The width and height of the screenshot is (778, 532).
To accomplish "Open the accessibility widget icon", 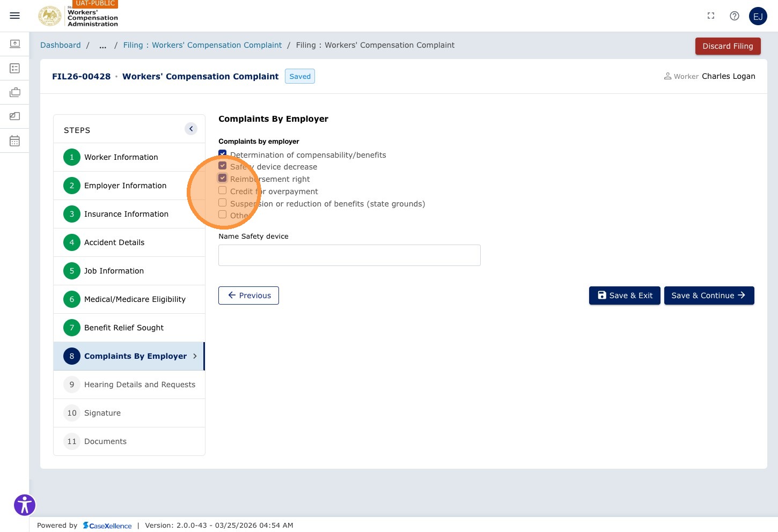I will click(25, 505).
